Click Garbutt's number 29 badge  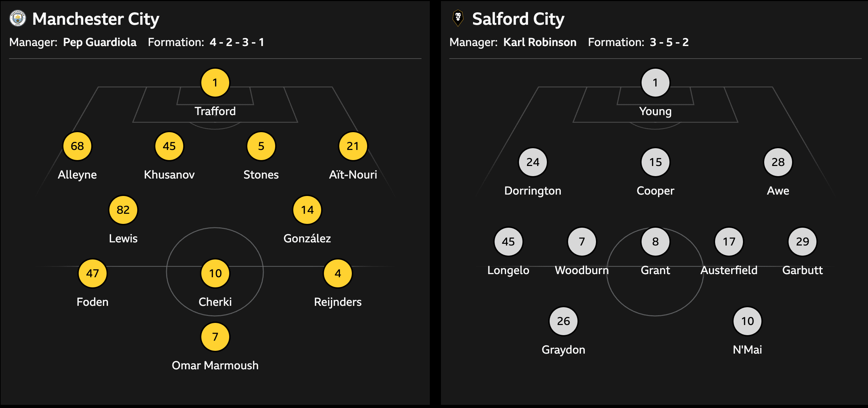tap(803, 242)
